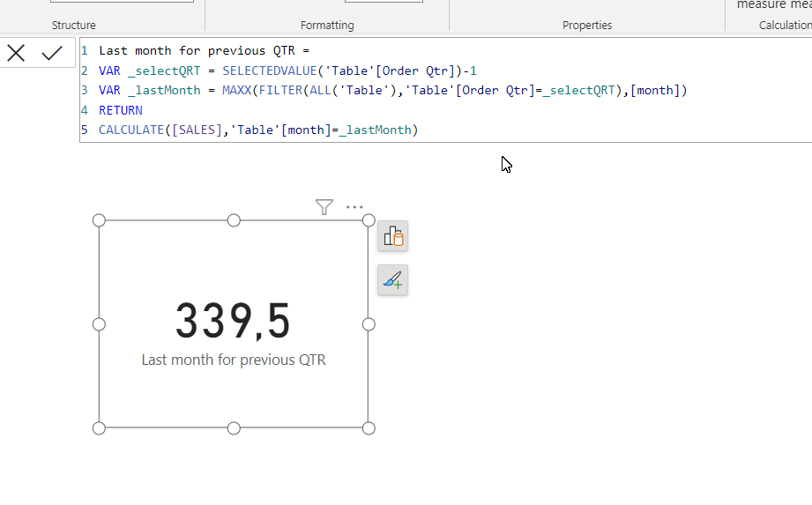Select the bottom-right resize handle of the card
Viewport: 812px width, 505px height.
pyautogui.click(x=369, y=428)
